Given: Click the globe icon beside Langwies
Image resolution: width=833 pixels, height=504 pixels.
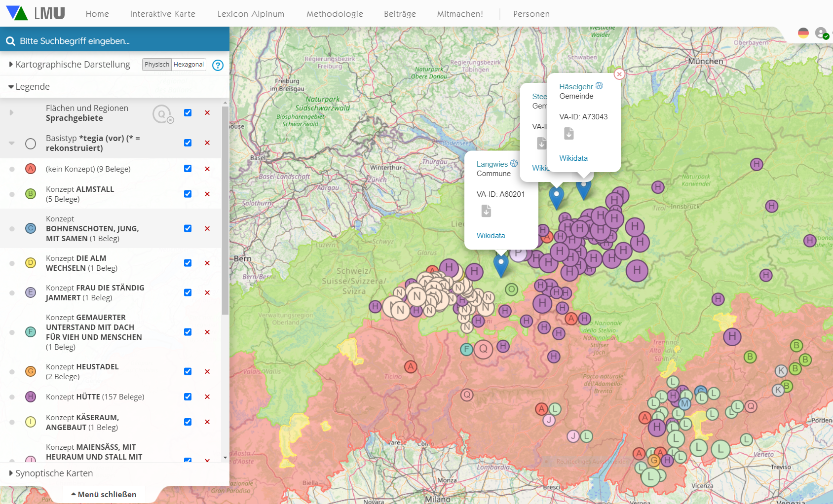Looking at the screenshot, I should [x=514, y=163].
